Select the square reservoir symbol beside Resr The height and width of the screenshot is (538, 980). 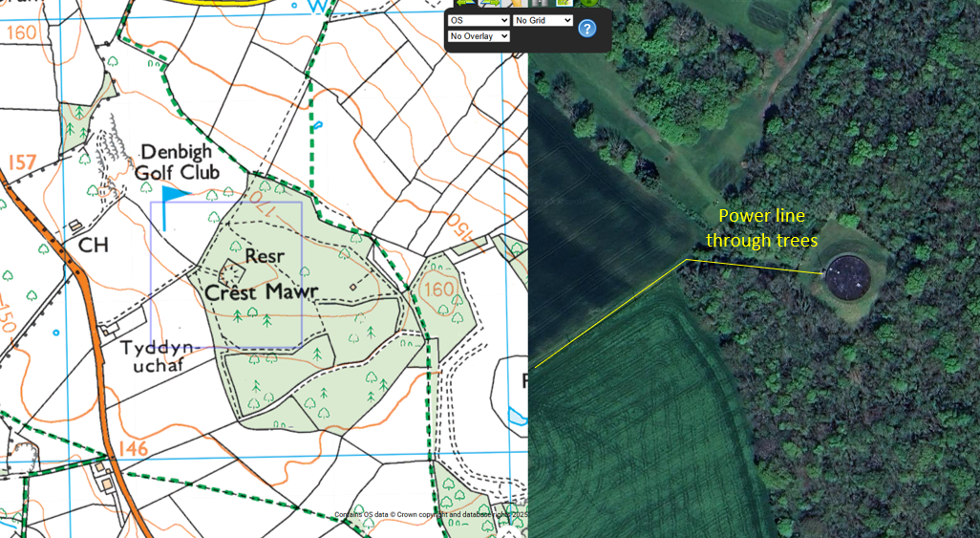230,270
